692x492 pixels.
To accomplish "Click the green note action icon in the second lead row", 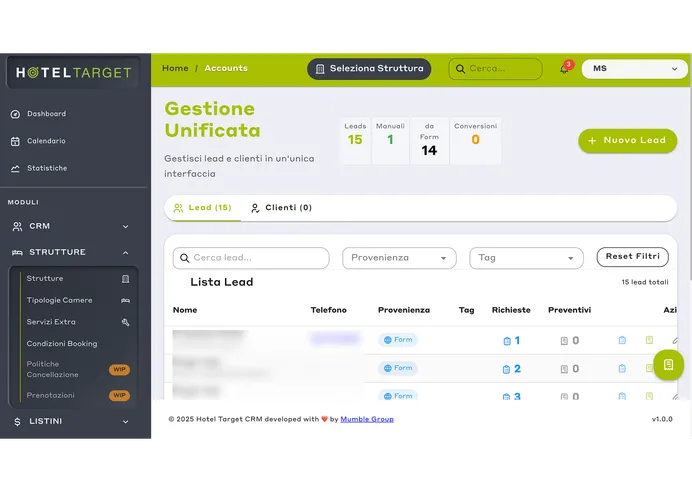I will coord(649,368).
